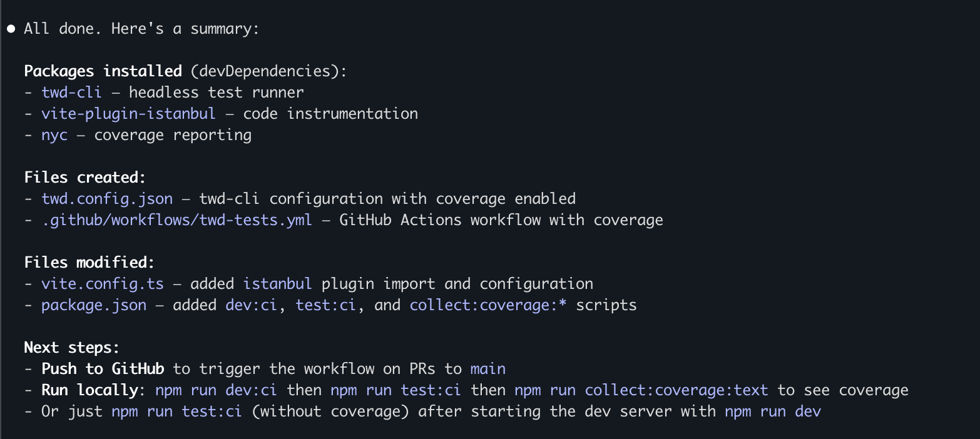Image resolution: width=980 pixels, height=439 pixels.
Task: Click the dev:ci script name after "added"
Action: (x=251, y=305)
